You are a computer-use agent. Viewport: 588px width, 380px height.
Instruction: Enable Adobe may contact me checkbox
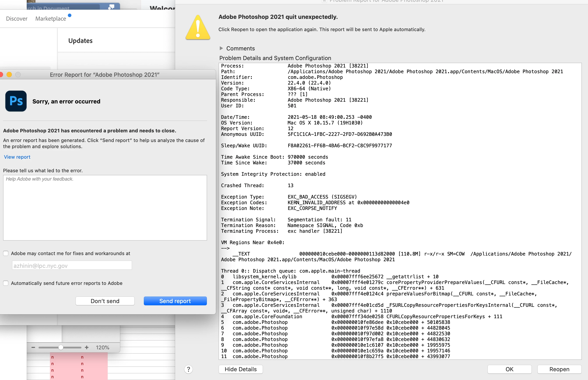click(6, 253)
